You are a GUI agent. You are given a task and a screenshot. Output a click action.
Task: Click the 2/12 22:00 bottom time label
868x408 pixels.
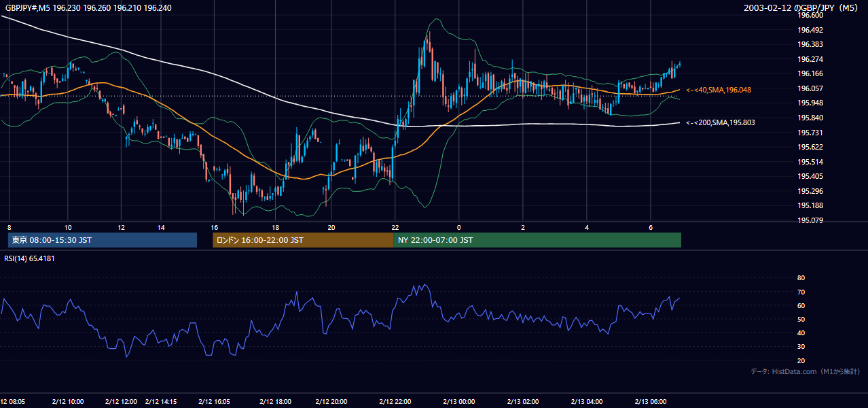(396, 402)
